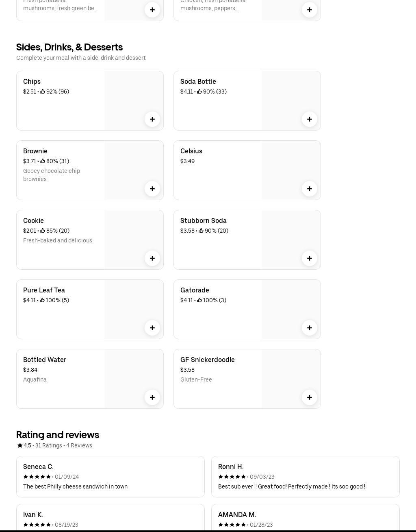The width and height of the screenshot is (416, 532).
Task: Click the 4 Reviews count text
Action: click(79, 445)
